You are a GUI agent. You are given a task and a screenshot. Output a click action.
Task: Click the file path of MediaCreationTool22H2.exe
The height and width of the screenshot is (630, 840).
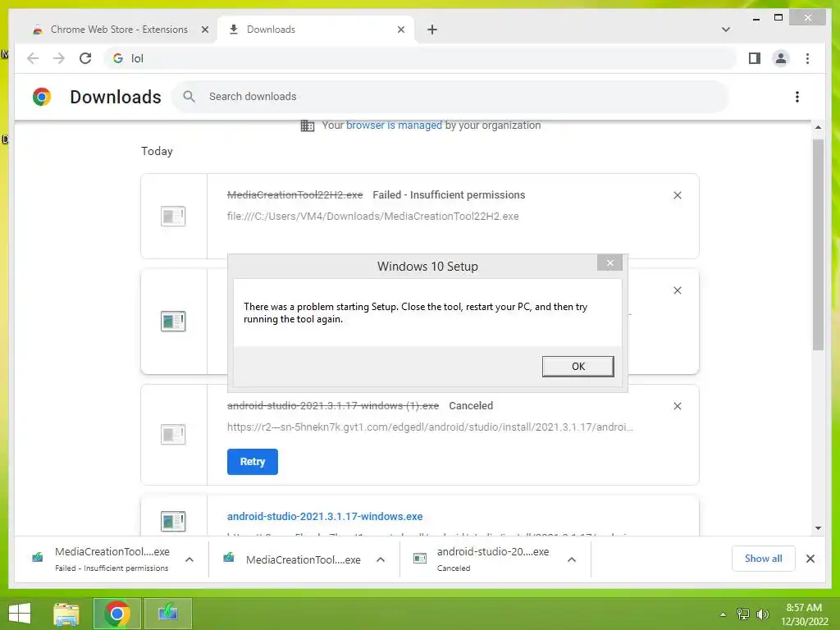click(x=373, y=217)
